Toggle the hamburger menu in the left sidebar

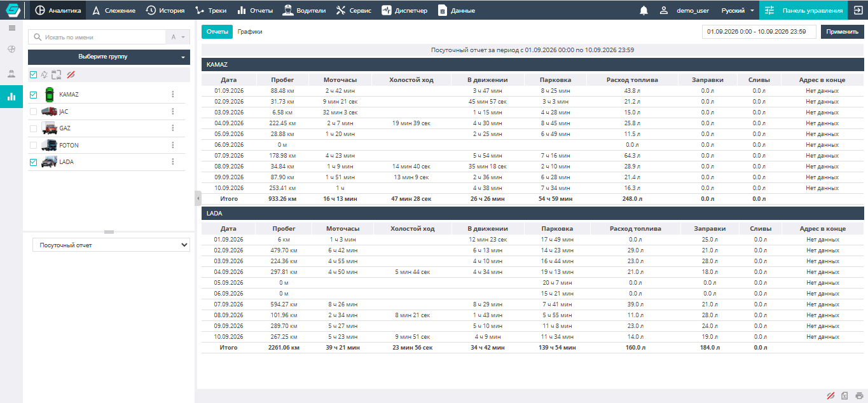coord(11,28)
